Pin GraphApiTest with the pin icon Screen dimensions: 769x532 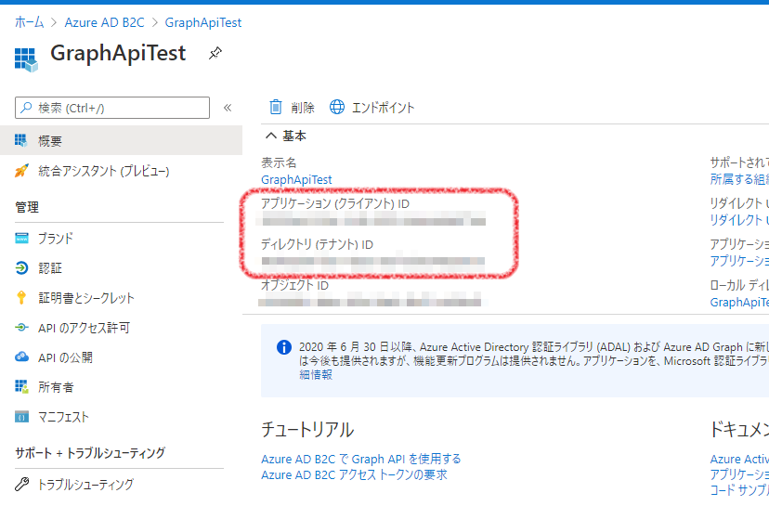pyautogui.click(x=215, y=53)
